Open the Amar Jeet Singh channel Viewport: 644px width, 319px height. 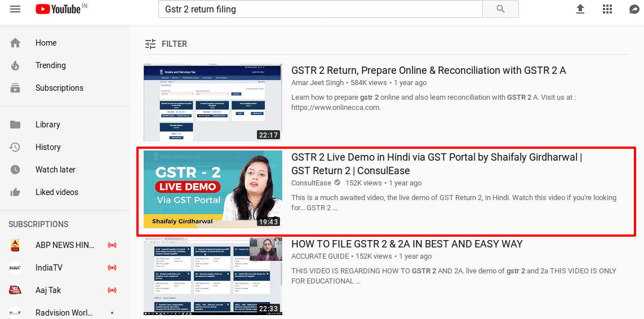[x=317, y=83]
